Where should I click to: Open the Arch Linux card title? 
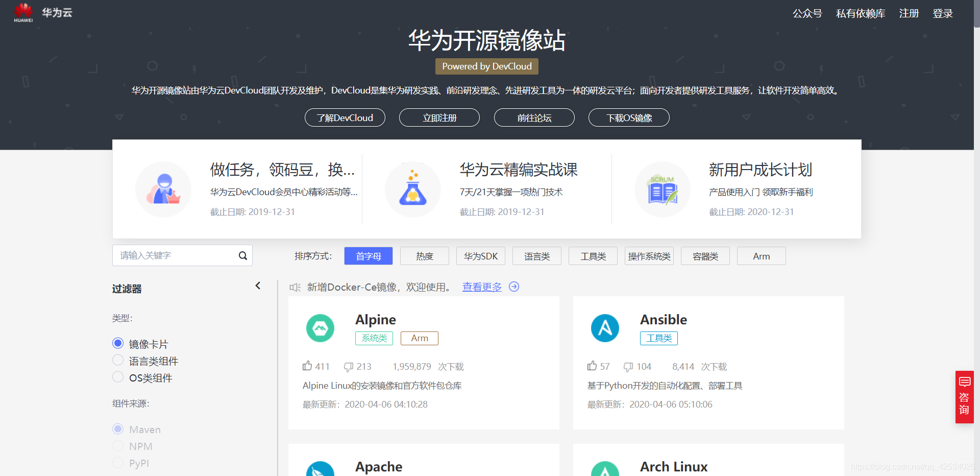[x=674, y=467]
